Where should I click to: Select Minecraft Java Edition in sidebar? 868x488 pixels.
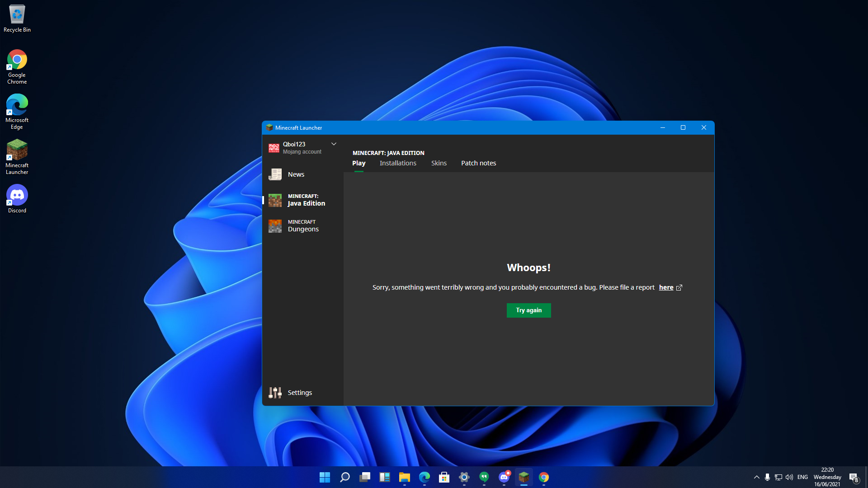click(x=302, y=200)
